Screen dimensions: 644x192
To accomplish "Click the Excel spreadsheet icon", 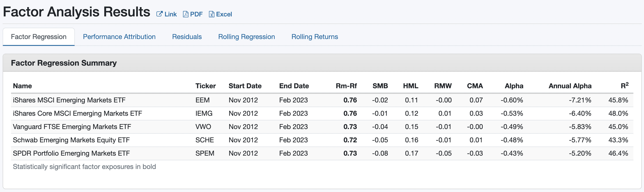I will 212,14.
